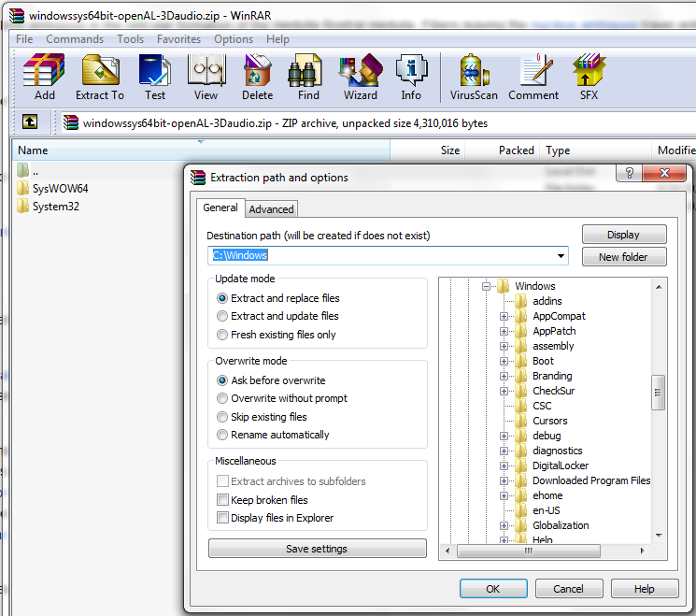The image size is (696, 616).
Task: Select Rename automatically option
Action: 222,435
